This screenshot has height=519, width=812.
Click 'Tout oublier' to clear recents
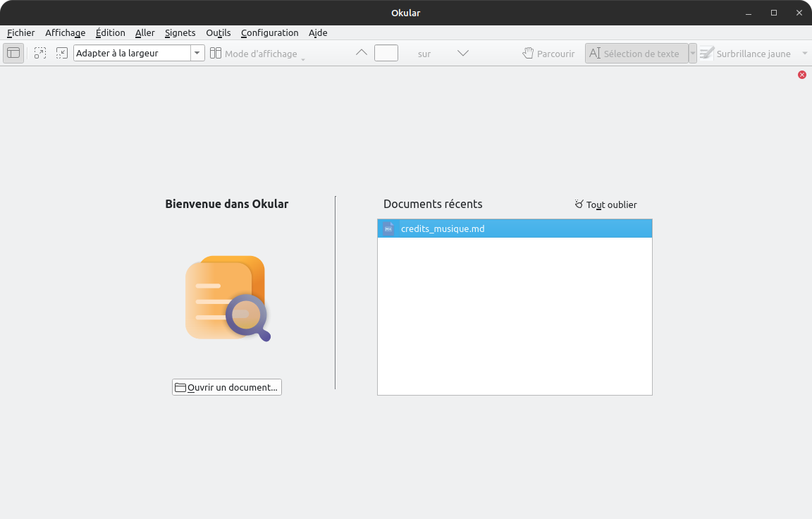[x=605, y=204]
